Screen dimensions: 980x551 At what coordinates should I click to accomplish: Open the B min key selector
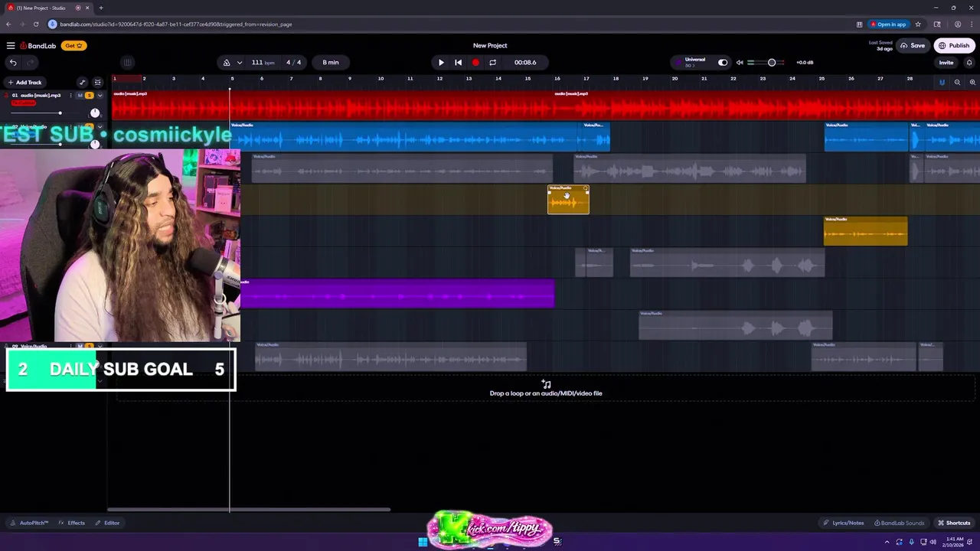(x=331, y=63)
